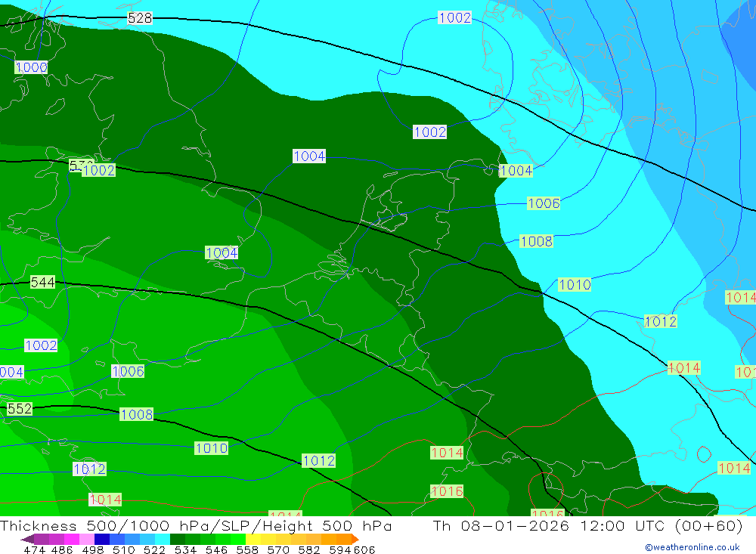The image size is (756, 554).
Task: Click the purple left arrow of the legend
Action: pyautogui.click(x=27, y=539)
